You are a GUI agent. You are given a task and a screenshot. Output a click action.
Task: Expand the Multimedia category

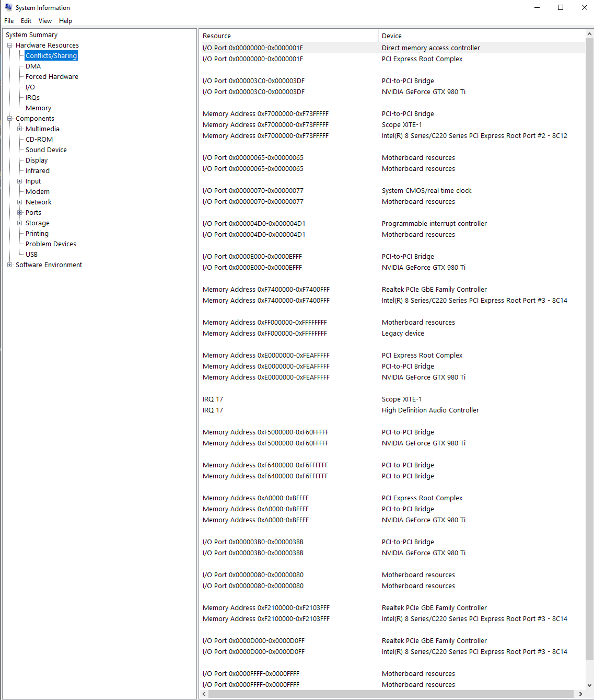pyautogui.click(x=20, y=129)
